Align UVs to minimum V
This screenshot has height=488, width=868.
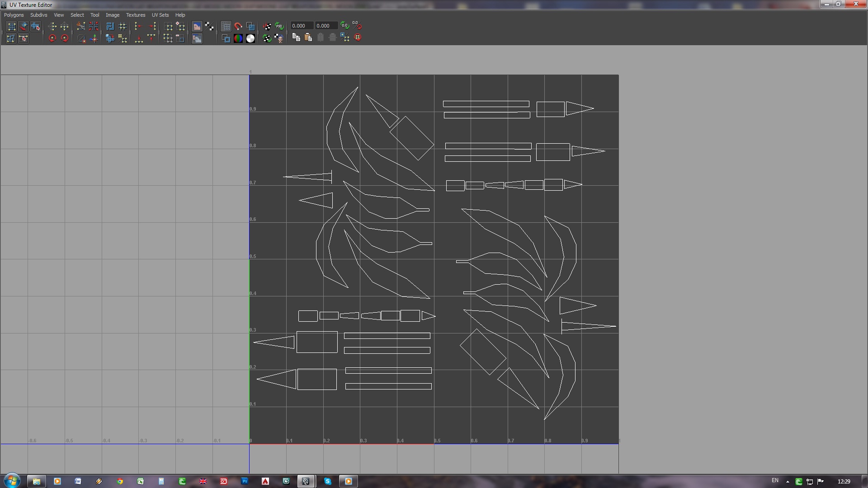pyautogui.click(x=139, y=38)
